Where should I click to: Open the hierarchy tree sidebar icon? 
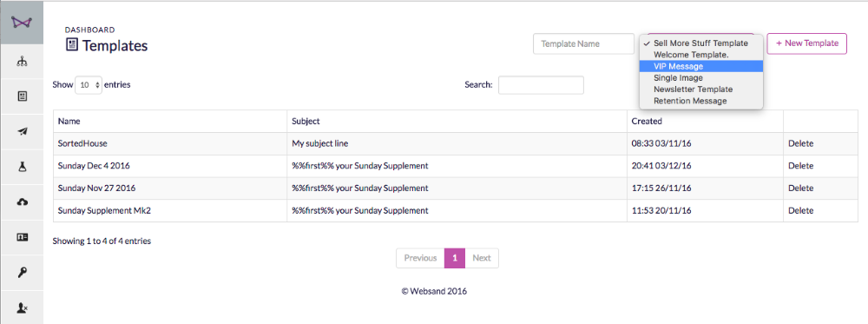[22, 62]
